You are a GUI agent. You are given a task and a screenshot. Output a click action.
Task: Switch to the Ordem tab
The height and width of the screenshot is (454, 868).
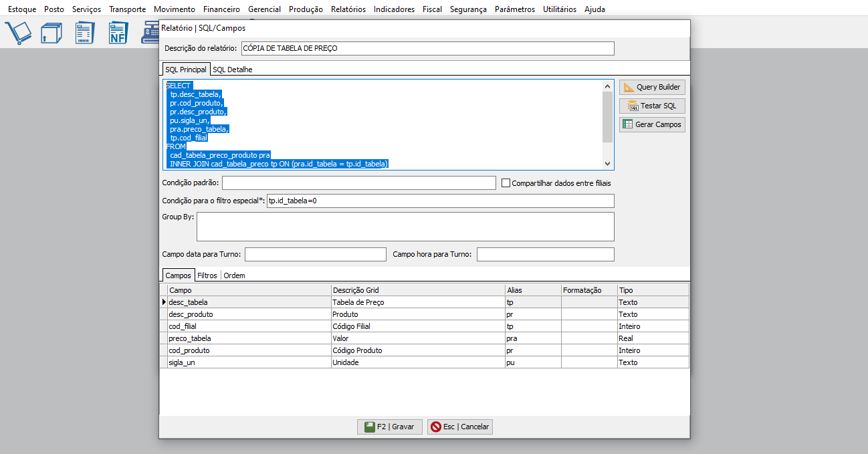(234, 275)
